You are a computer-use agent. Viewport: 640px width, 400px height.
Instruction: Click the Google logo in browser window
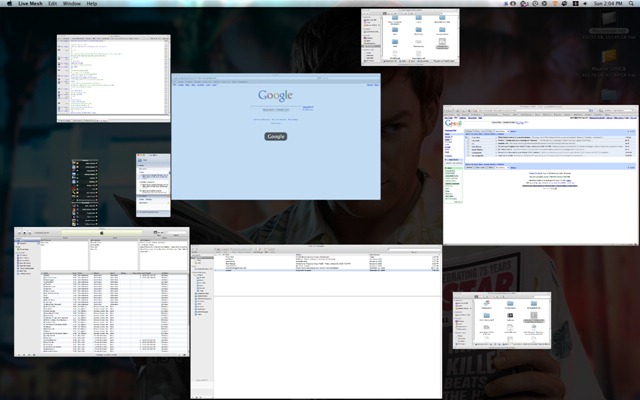(x=276, y=96)
